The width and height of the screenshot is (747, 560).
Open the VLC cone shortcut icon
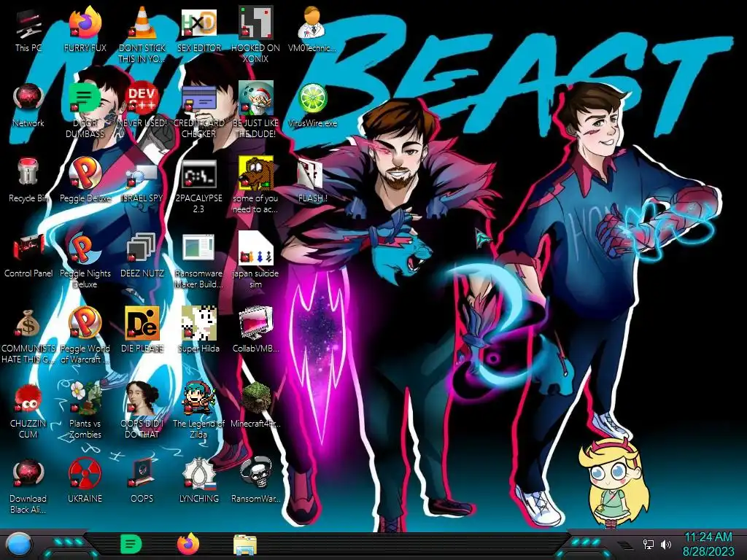point(142,23)
